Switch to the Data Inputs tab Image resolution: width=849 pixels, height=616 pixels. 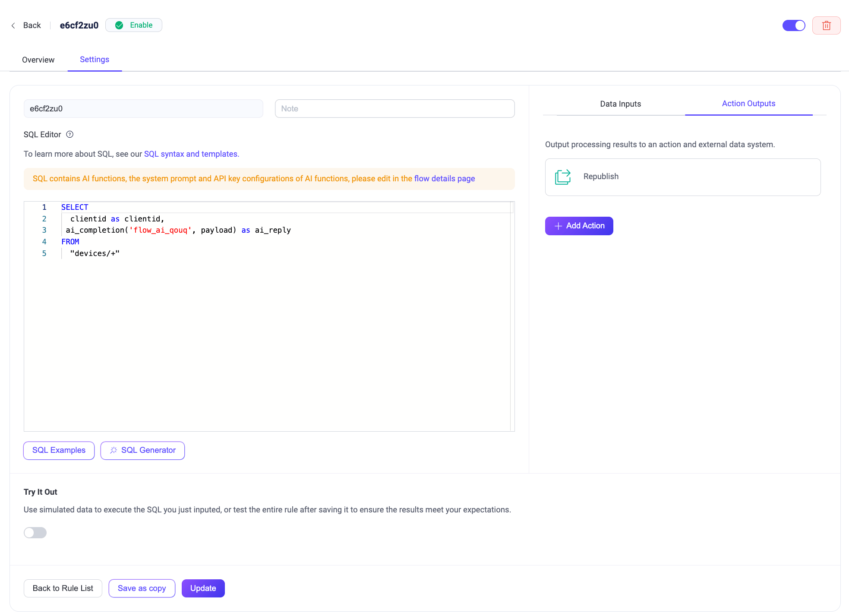point(620,104)
